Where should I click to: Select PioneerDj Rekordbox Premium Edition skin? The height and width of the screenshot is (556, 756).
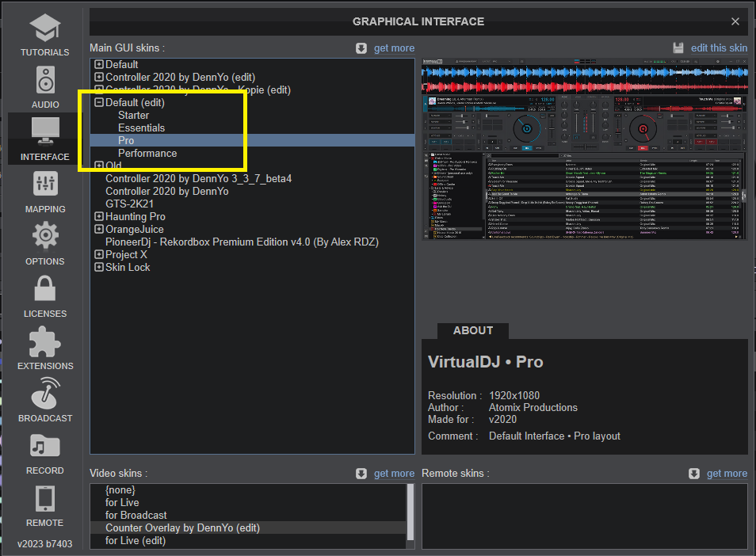click(242, 242)
